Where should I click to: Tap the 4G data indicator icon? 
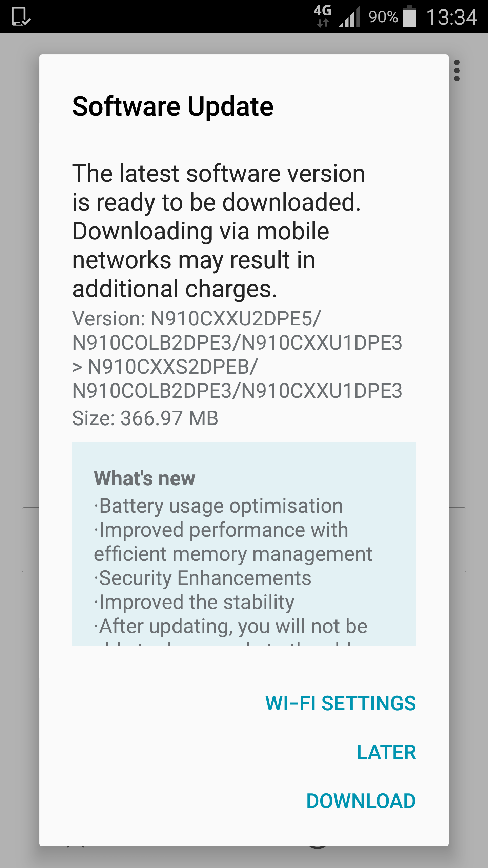(x=322, y=16)
